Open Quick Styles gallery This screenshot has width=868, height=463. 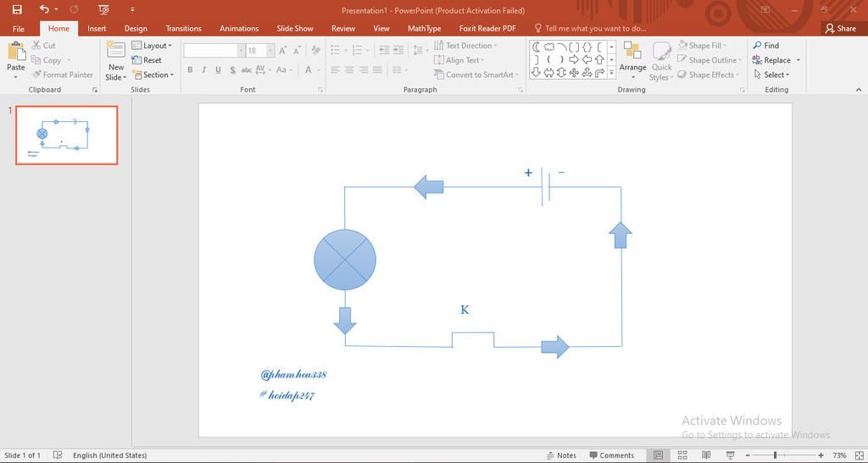coord(661,61)
